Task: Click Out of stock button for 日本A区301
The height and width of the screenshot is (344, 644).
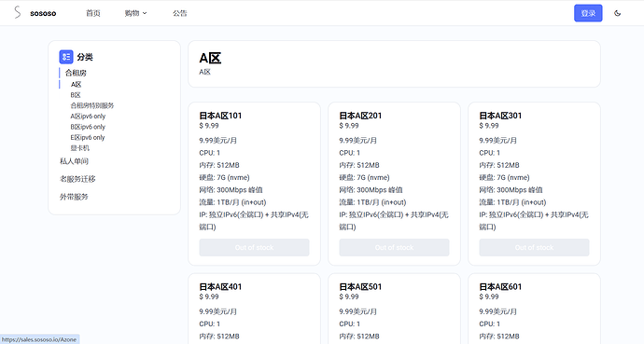Action: coord(535,248)
